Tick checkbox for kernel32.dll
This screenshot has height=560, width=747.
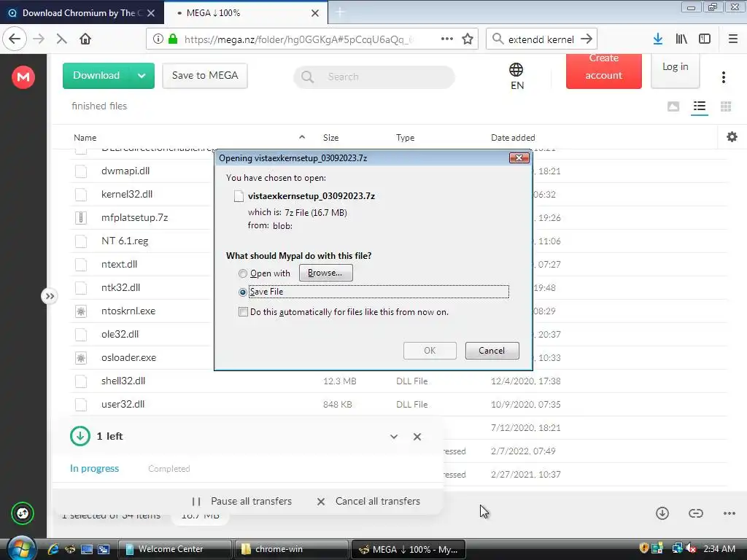(81, 194)
